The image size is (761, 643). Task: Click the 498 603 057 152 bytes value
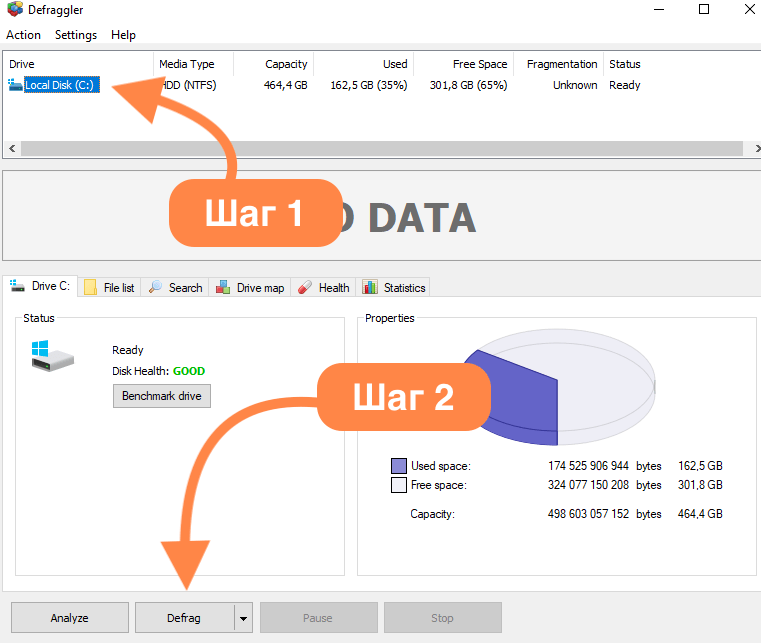tap(588, 514)
